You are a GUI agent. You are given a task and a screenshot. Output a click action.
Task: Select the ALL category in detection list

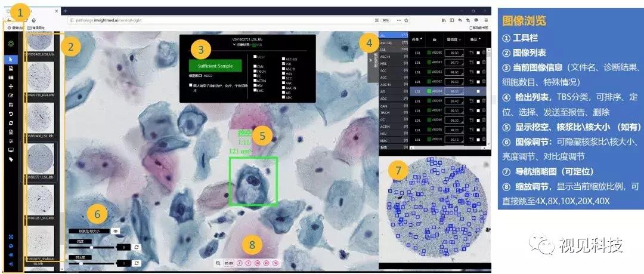click(394, 36)
